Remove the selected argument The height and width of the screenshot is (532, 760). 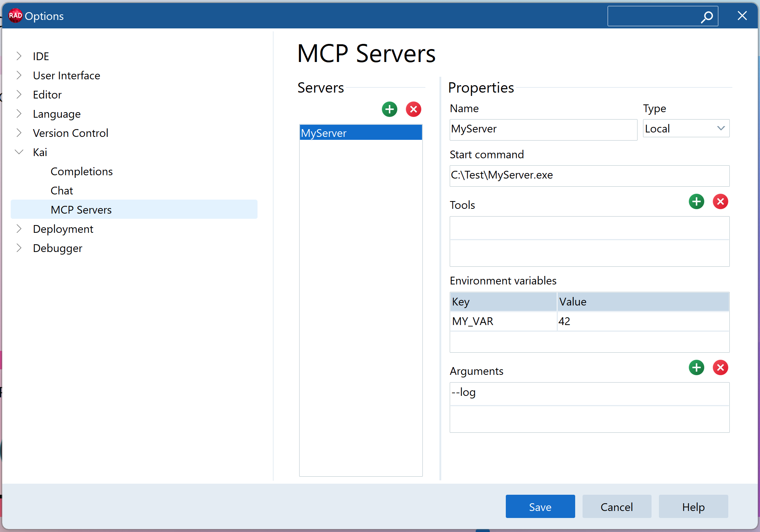721,367
